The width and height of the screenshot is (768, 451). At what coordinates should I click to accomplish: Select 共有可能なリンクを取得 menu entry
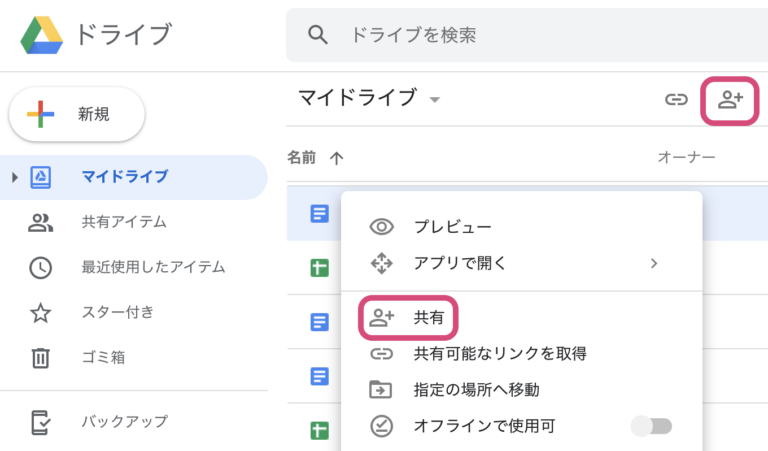(x=500, y=353)
